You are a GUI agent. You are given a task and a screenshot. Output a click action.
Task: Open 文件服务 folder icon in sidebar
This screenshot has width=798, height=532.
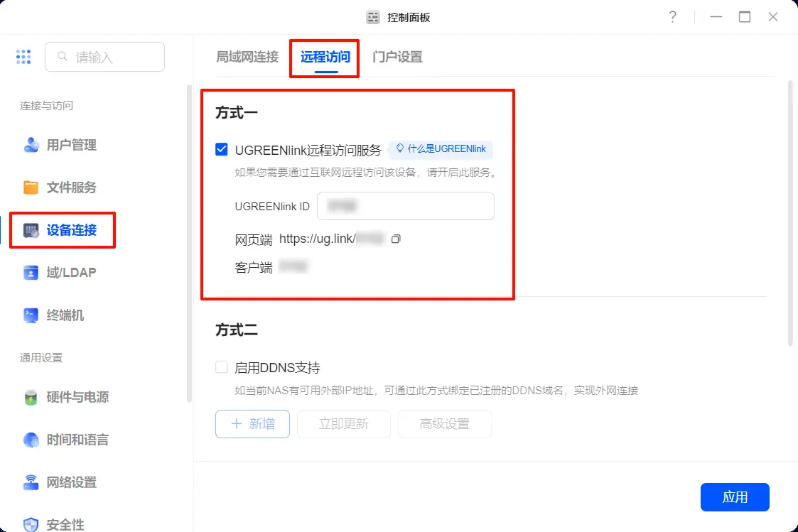[x=31, y=188]
